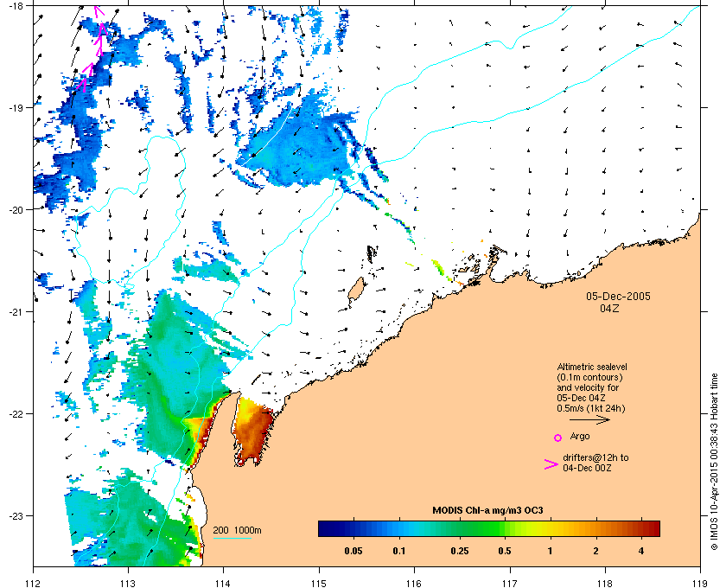Click the 'MODIS Chl-a mg/m3 OC3' colorbar title

pyautogui.click(x=487, y=511)
